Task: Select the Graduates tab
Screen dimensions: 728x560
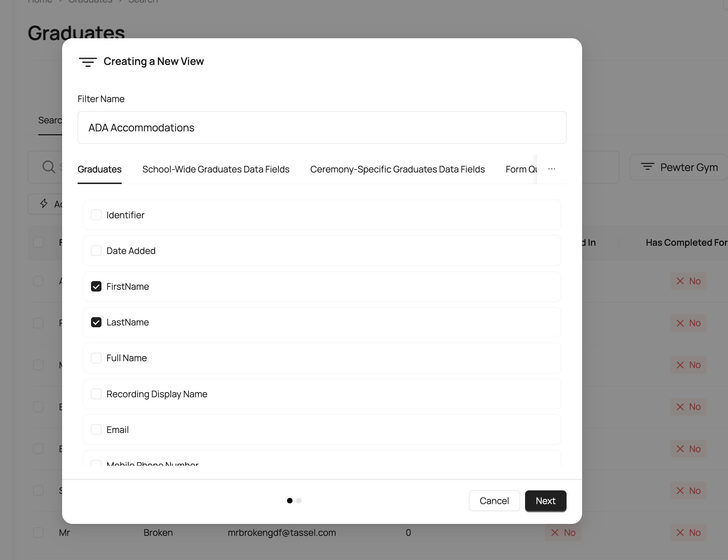Action: [x=99, y=169]
